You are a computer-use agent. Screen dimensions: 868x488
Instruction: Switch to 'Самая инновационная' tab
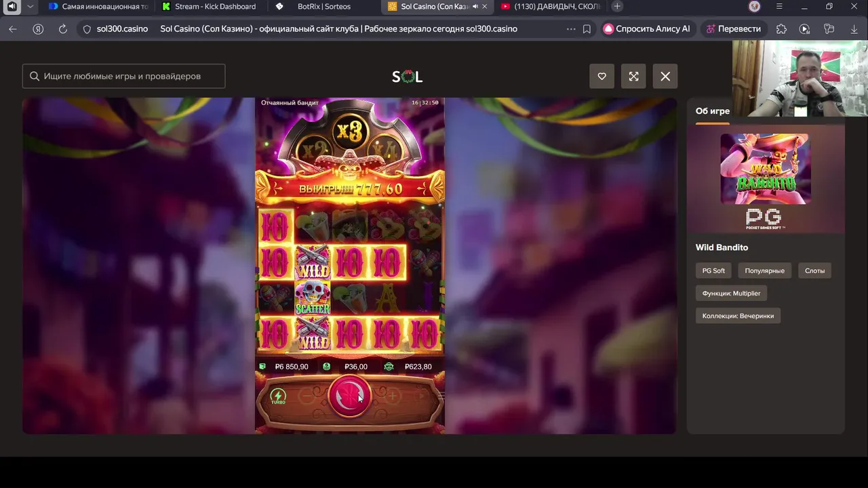tap(98, 7)
